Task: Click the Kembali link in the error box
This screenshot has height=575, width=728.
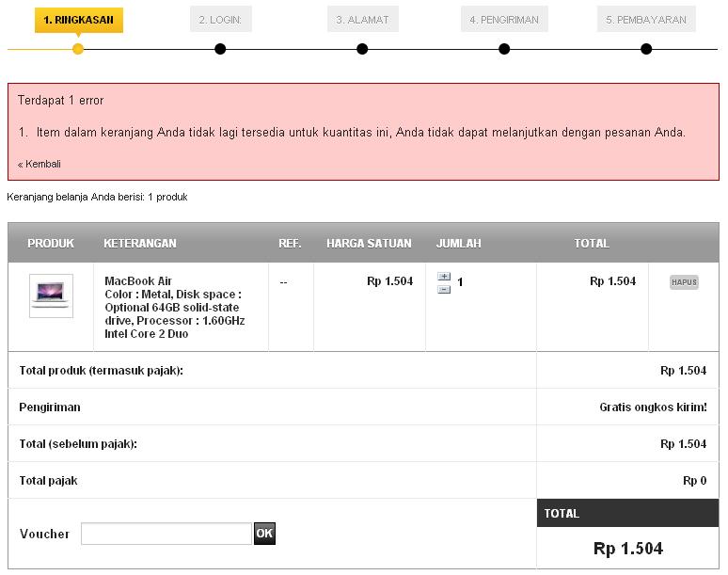Action: pyautogui.click(x=39, y=164)
